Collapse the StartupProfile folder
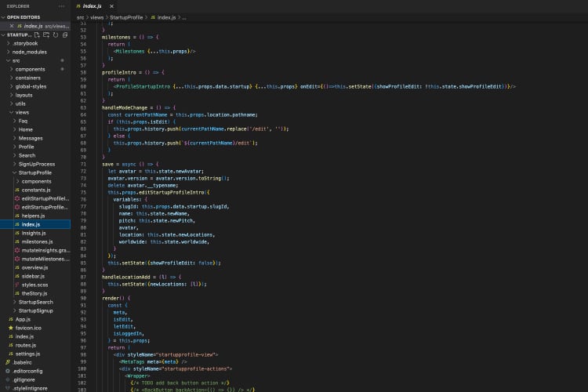588x392 pixels. 34,172
